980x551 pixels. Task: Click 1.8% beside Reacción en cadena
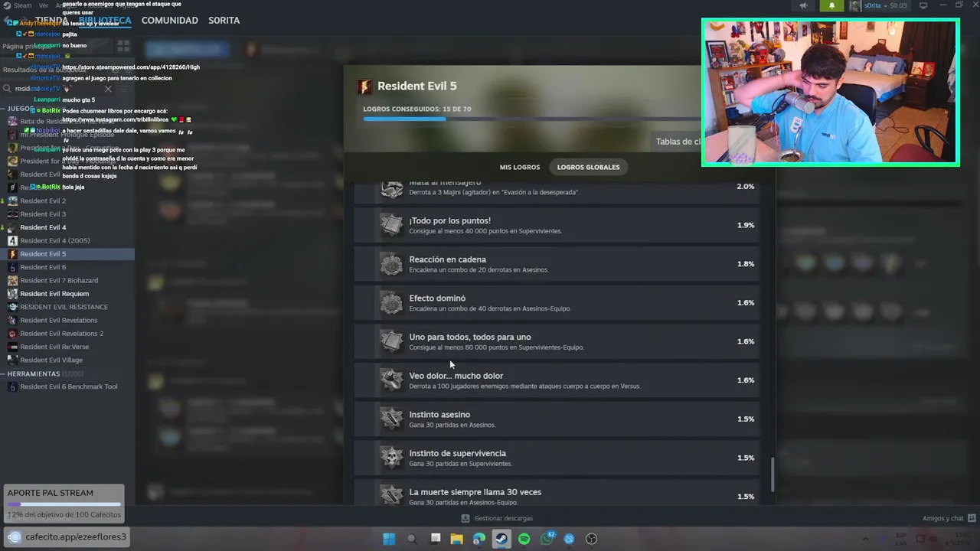click(x=746, y=264)
